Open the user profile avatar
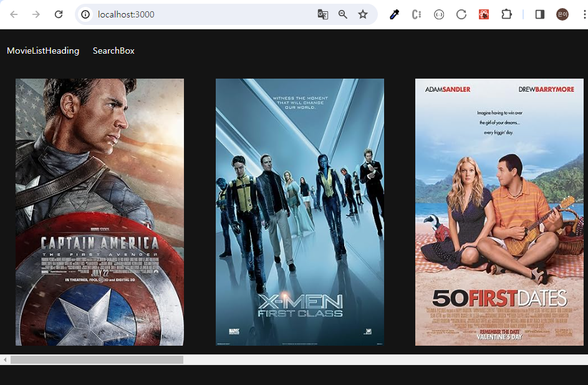 click(562, 14)
